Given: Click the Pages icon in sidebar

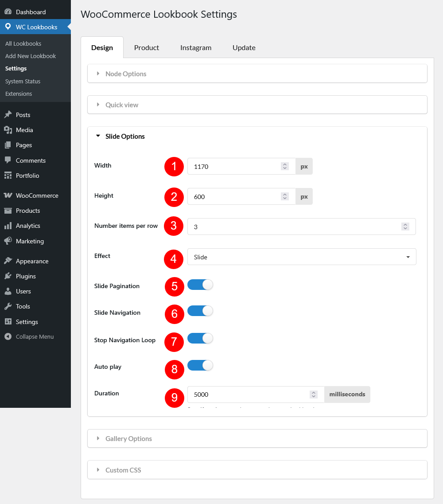Looking at the screenshot, I should (8, 145).
